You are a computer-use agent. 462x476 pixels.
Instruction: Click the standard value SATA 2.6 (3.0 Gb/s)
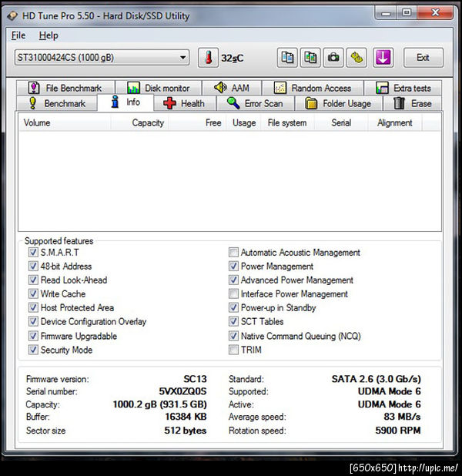tap(376, 379)
